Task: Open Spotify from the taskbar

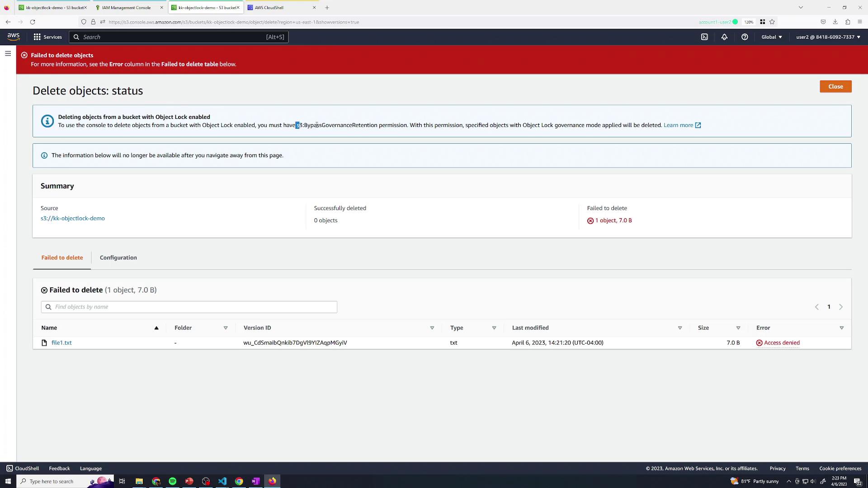Action: pos(172,481)
